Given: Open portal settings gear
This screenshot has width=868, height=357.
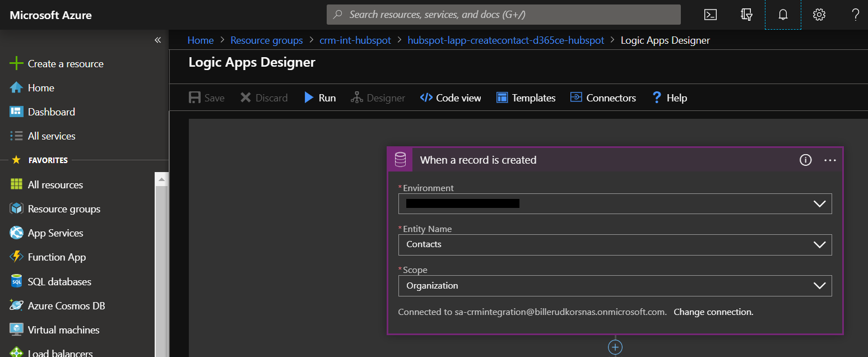Looking at the screenshot, I should coord(819,15).
